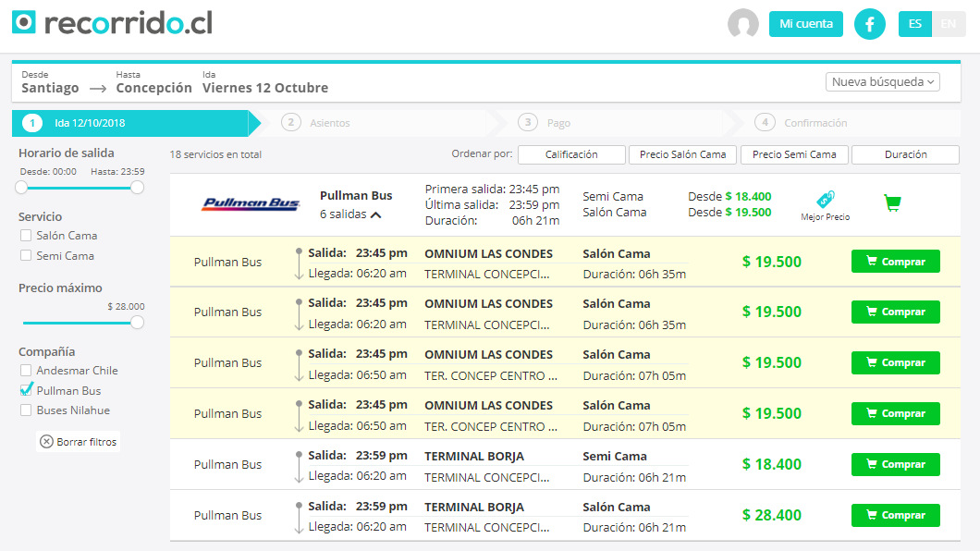Click the Pullman Bus company logo
This screenshot has width=980, height=551.
point(251,203)
